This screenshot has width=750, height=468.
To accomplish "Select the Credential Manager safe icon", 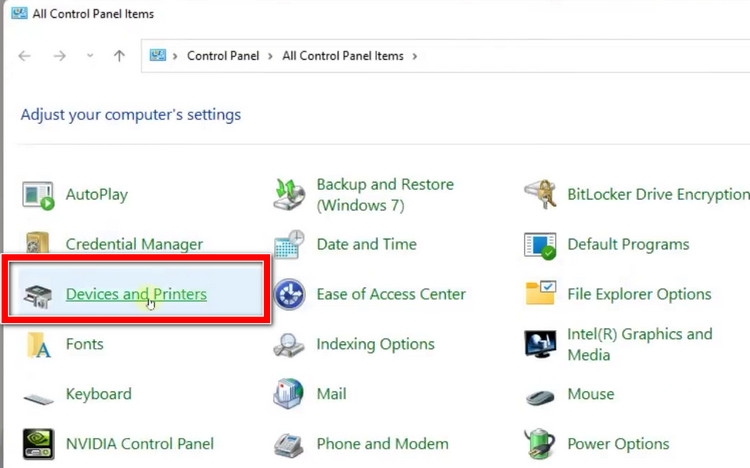I will pyautogui.click(x=38, y=243).
